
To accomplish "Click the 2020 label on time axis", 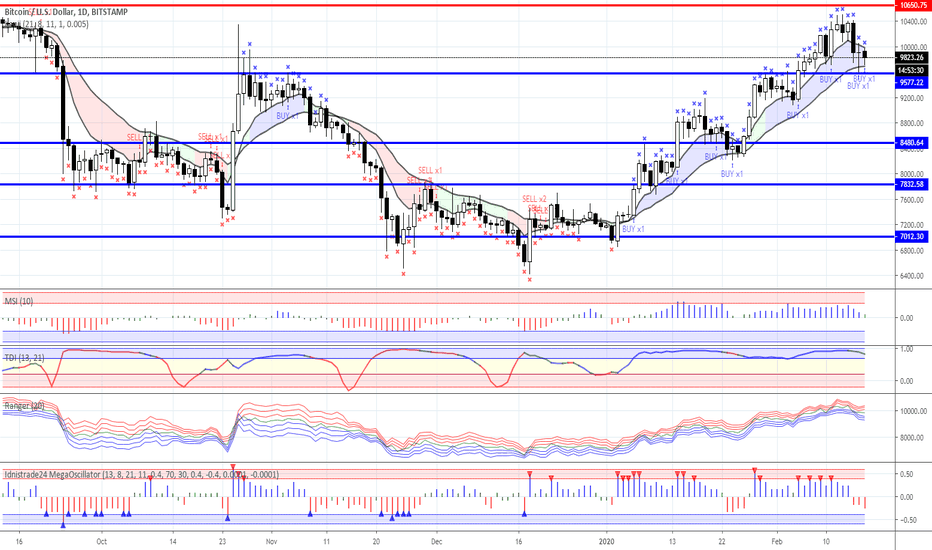I will [607, 542].
